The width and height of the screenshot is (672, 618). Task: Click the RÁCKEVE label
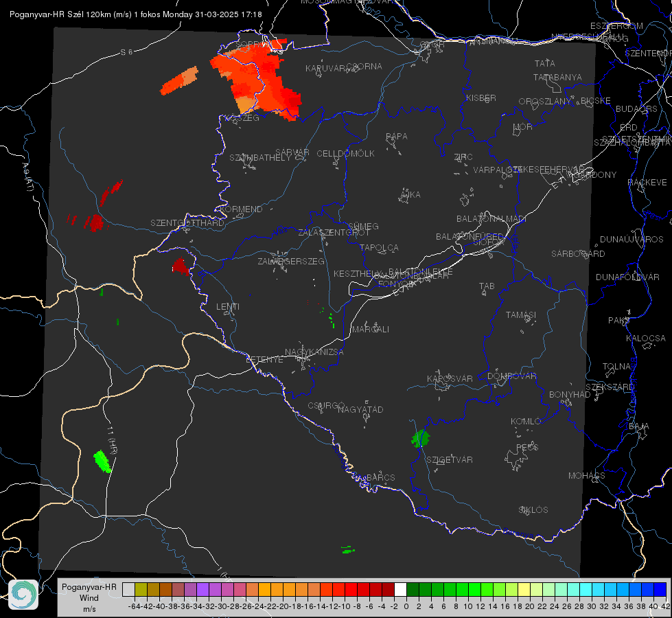tap(647, 183)
